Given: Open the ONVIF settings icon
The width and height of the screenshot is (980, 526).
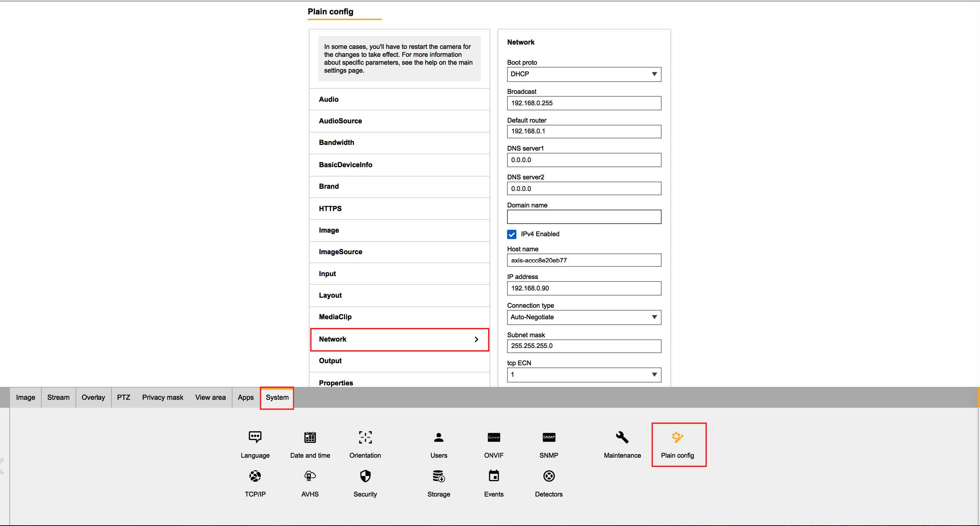Looking at the screenshot, I should click(494, 437).
